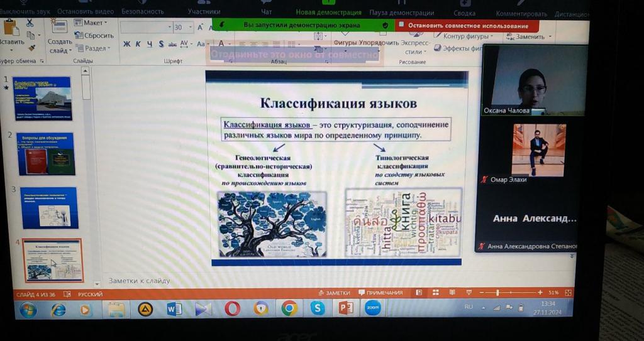This screenshot has width=644, height=341.
Task: Open Skype from the taskbar
Action: [318, 308]
